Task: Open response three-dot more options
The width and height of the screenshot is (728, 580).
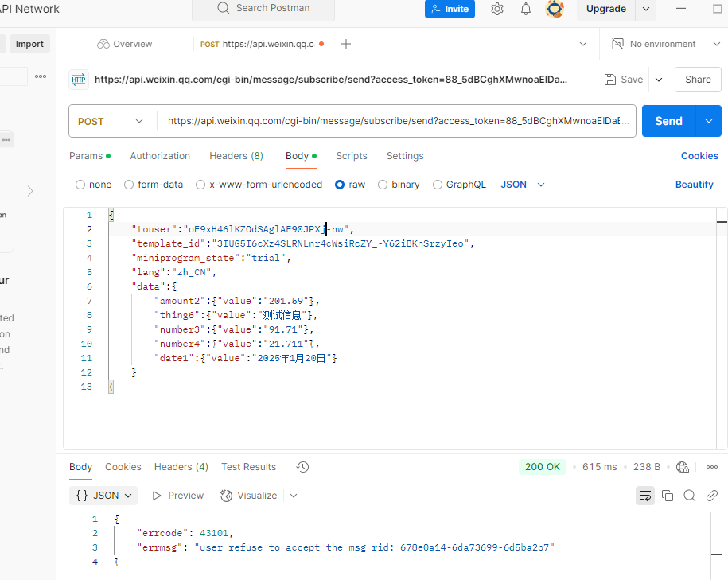Action: point(712,467)
